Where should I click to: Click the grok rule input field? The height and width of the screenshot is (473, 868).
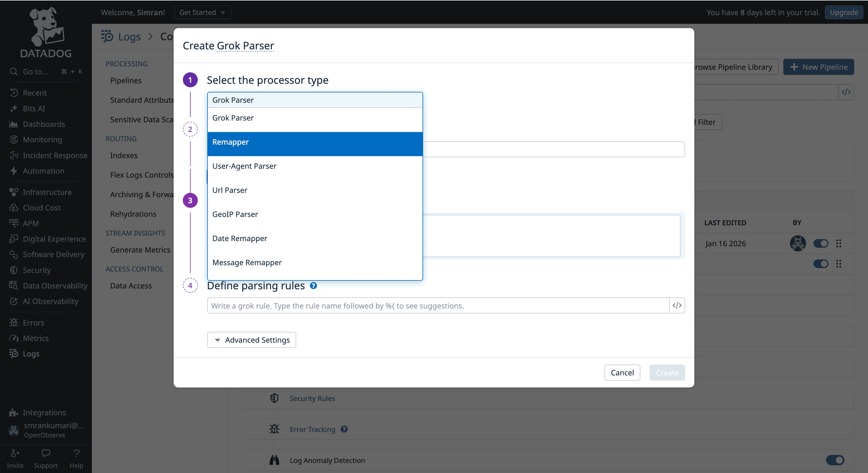click(x=404, y=305)
